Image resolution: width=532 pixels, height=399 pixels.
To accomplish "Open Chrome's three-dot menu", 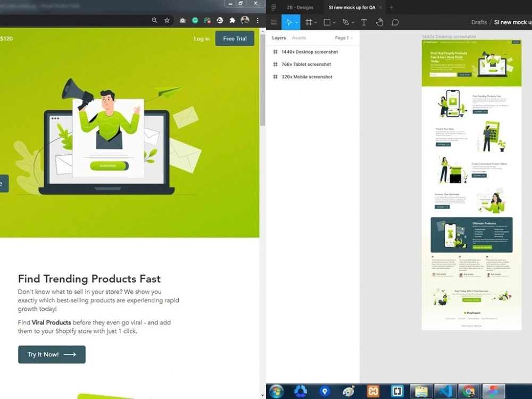I will click(x=257, y=20).
